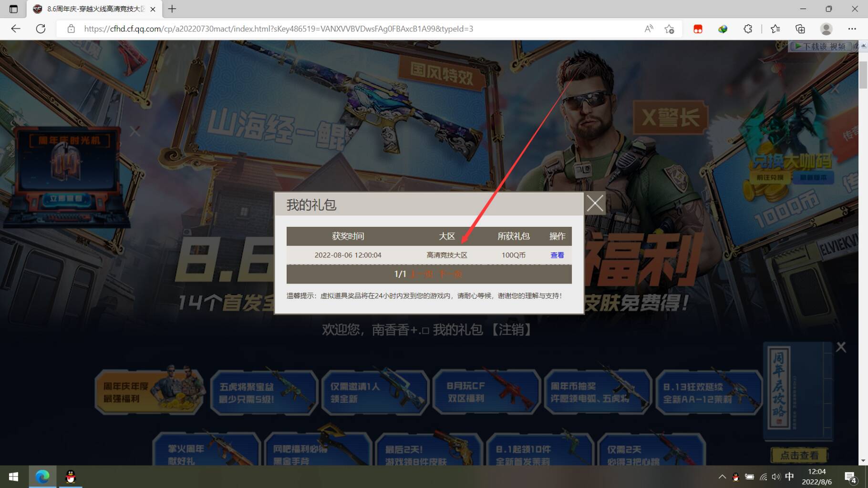The width and height of the screenshot is (868, 488).
Task: Select the 8.6周年庆-穿越火线 browser tab
Action: 94,9
